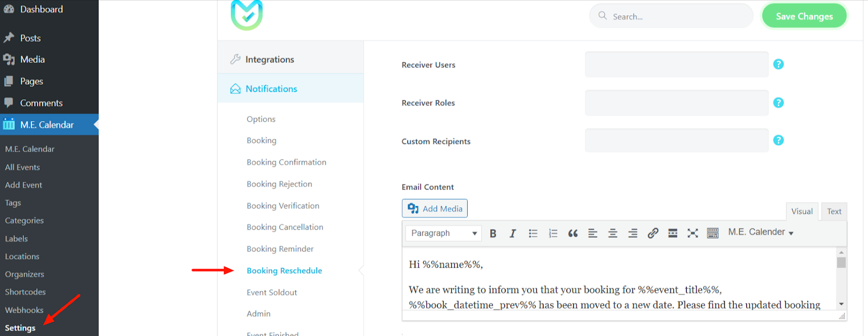This screenshot has height=336, width=868.
Task: Insert a numbered list
Action: coord(553,233)
